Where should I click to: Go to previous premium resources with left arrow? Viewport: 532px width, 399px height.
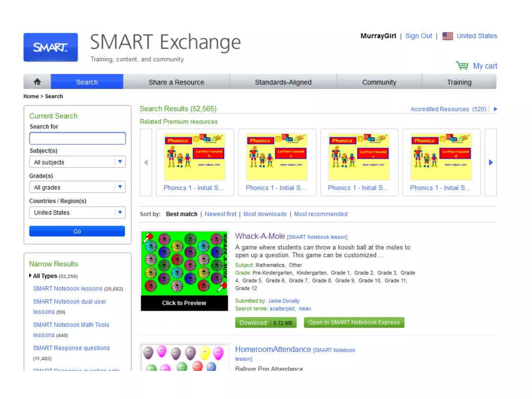click(146, 162)
